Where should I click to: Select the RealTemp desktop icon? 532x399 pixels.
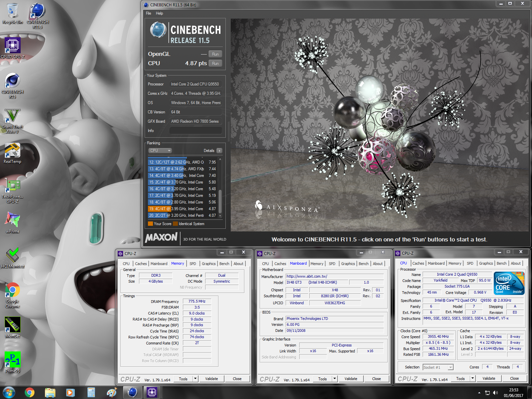13,153
